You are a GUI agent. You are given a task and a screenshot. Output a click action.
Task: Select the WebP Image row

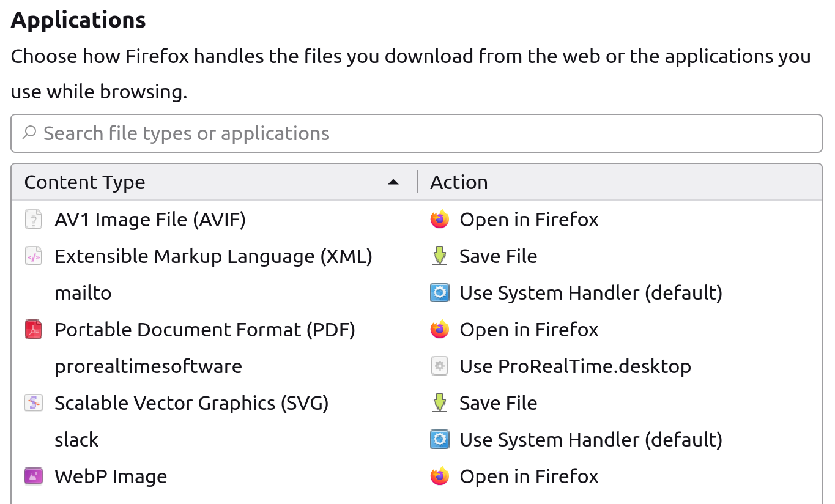111,476
